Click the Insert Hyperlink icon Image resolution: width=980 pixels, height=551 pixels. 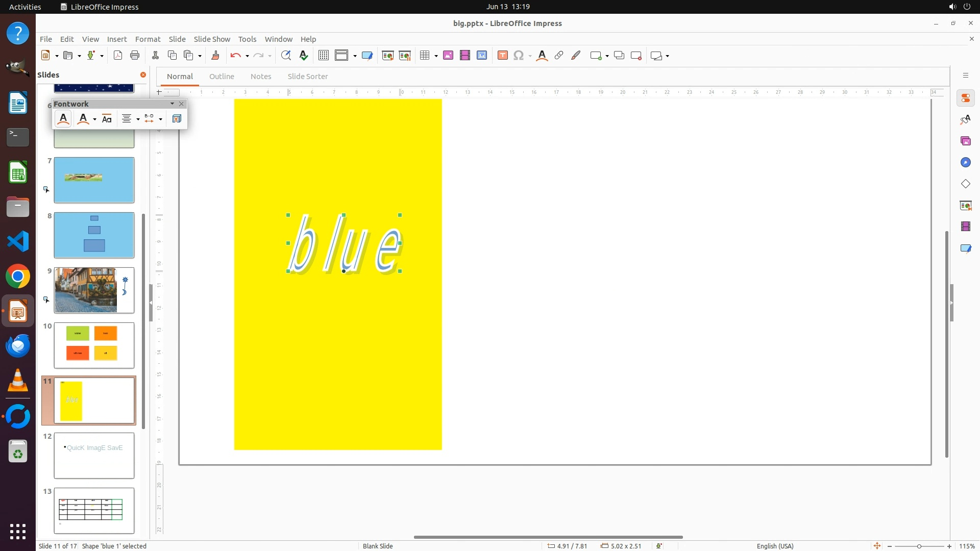[559, 56]
